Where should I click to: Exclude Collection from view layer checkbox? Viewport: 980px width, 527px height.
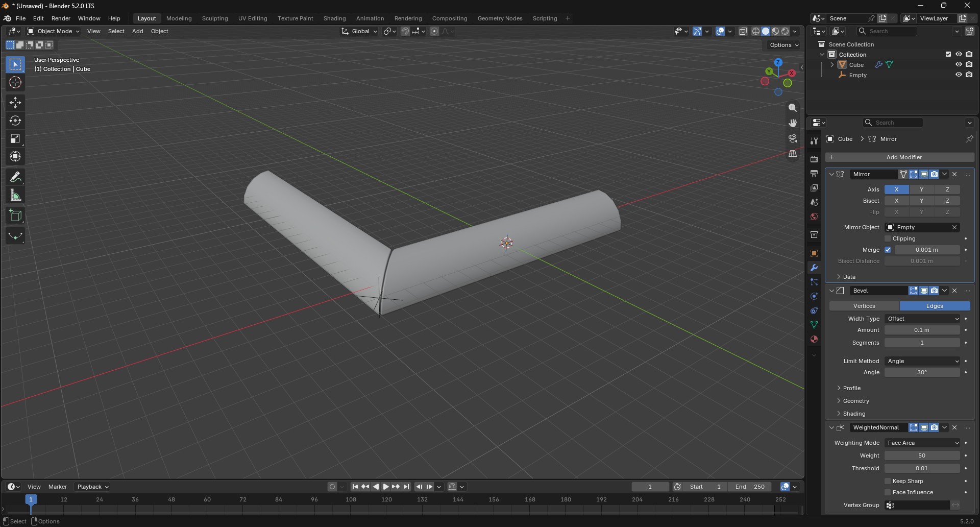[x=948, y=55]
